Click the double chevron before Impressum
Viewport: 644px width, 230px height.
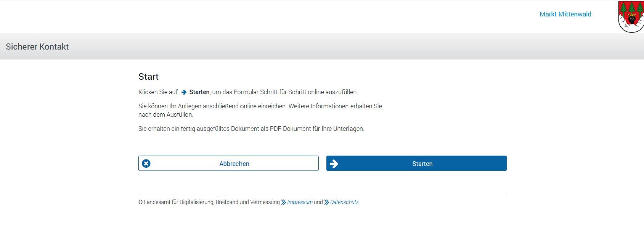click(284, 202)
